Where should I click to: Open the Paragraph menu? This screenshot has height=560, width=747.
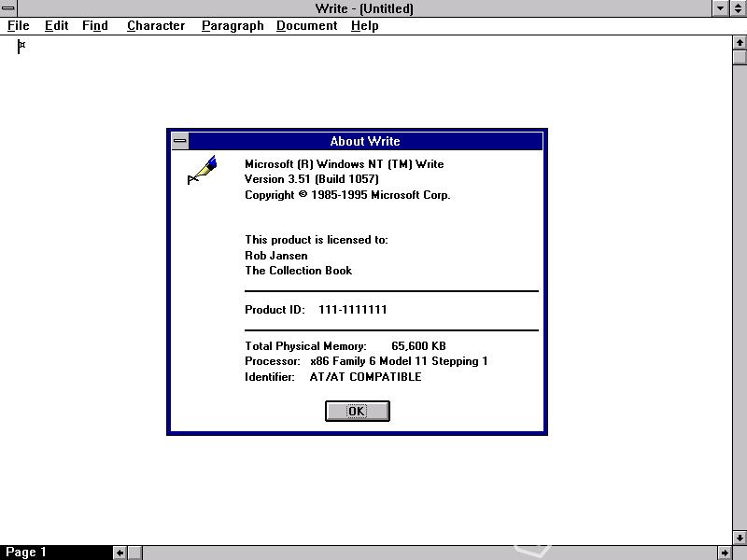[x=233, y=26]
